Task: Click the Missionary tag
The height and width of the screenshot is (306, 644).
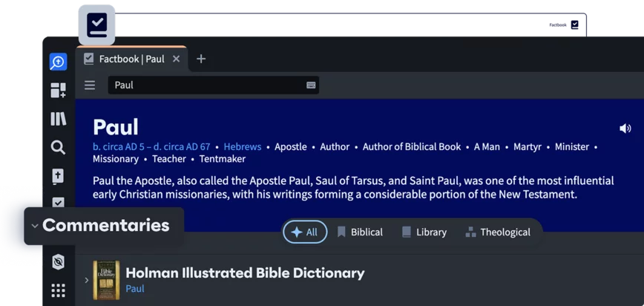Action: [x=116, y=159]
